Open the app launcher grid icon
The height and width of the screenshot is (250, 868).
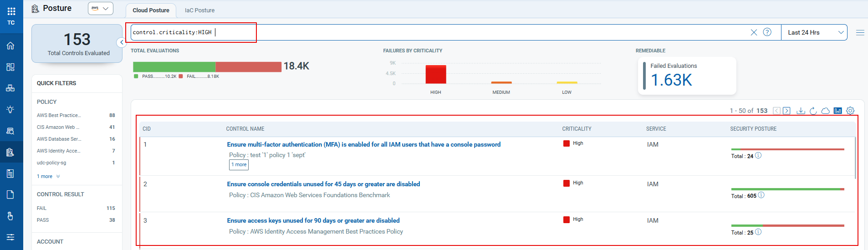point(11,11)
